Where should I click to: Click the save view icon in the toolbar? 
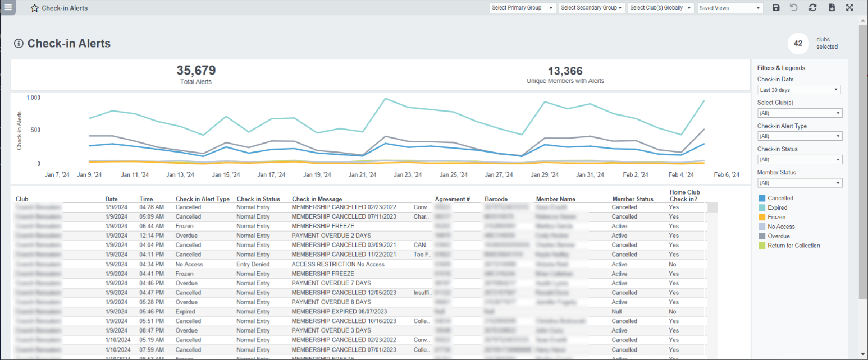(776, 8)
